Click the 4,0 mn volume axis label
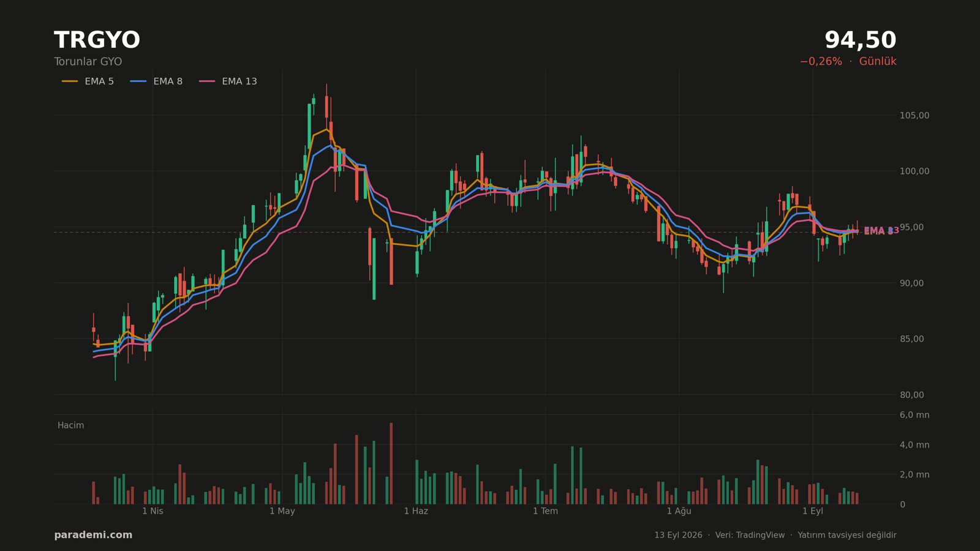 [x=914, y=445]
